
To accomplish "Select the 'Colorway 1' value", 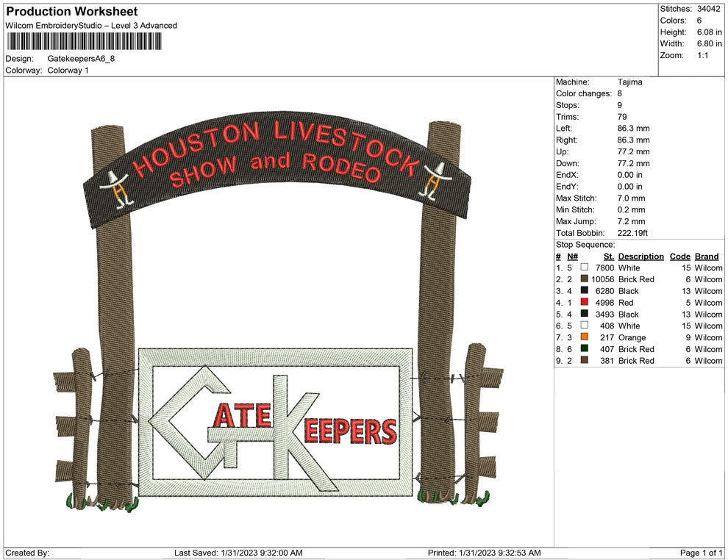I will coord(68,70).
